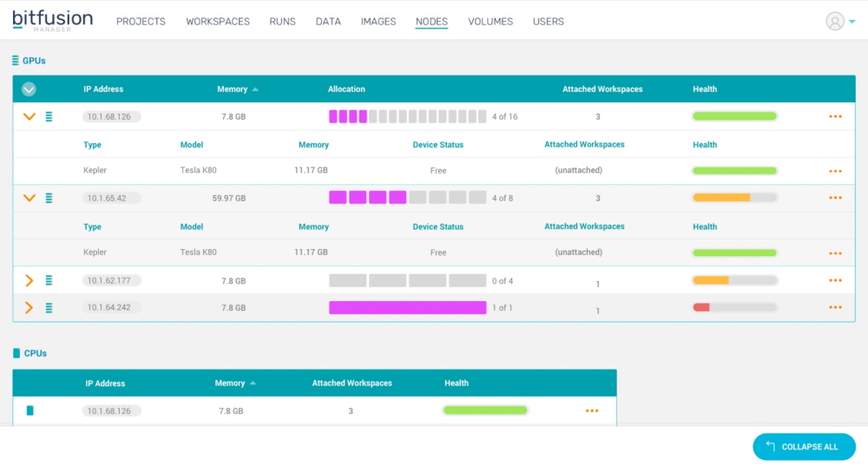Toggle the expand-all circle in GPU table header
Image resolution: width=868 pixels, height=466 pixels.
pyautogui.click(x=29, y=89)
